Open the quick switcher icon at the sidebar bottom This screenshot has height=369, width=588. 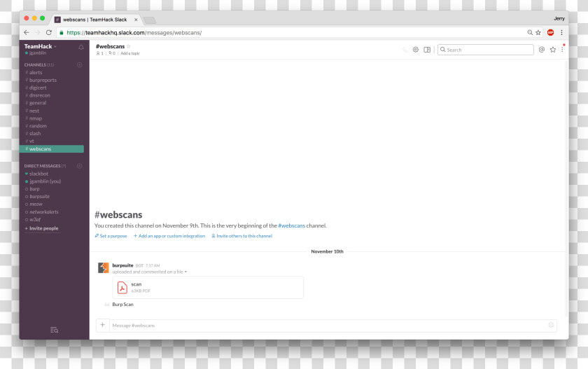click(x=54, y=330)
